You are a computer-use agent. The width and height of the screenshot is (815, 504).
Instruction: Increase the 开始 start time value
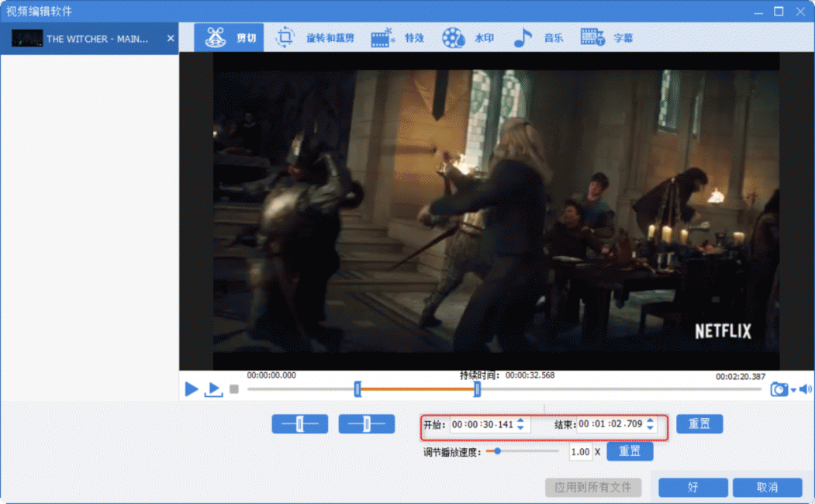(x=520, y=421)
